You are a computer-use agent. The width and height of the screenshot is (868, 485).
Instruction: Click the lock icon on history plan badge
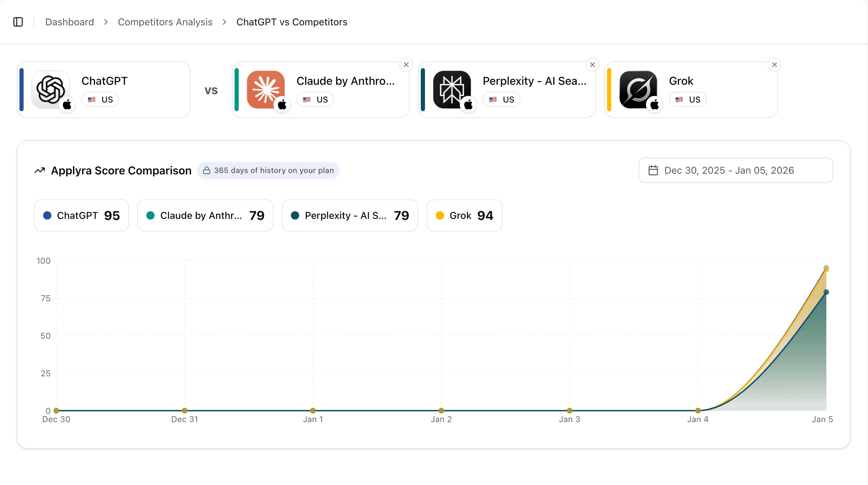tap(207, 170)
